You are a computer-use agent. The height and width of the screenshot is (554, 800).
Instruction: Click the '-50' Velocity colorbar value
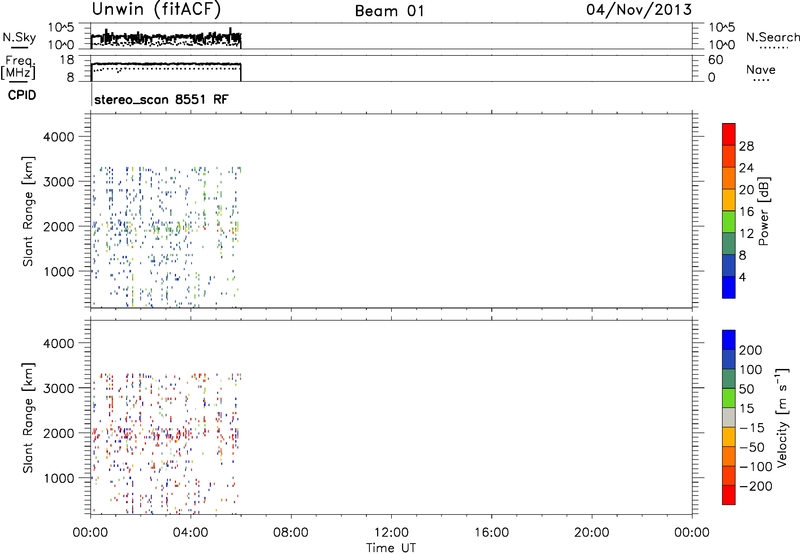[752, 447]
